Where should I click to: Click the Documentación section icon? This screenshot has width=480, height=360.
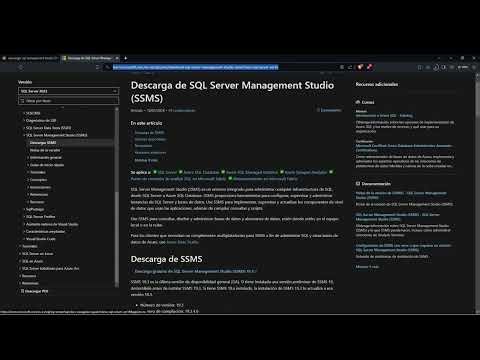click(x=358, y=184)
